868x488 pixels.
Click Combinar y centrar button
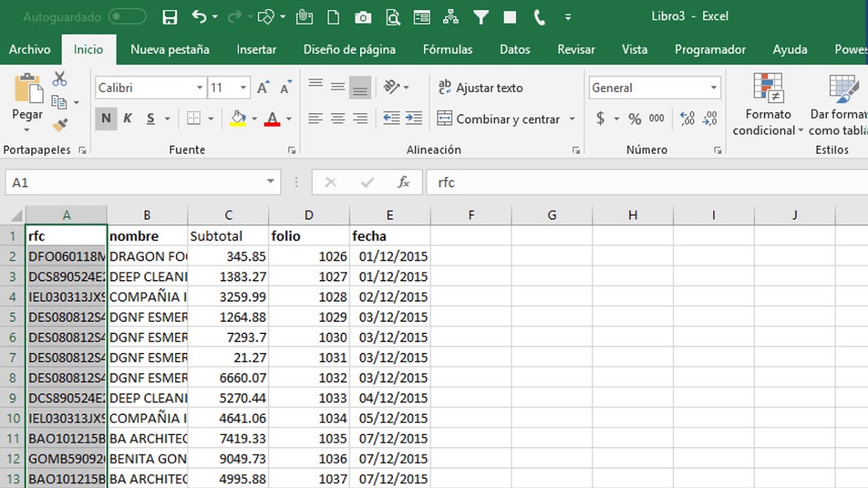click(498, 119)
